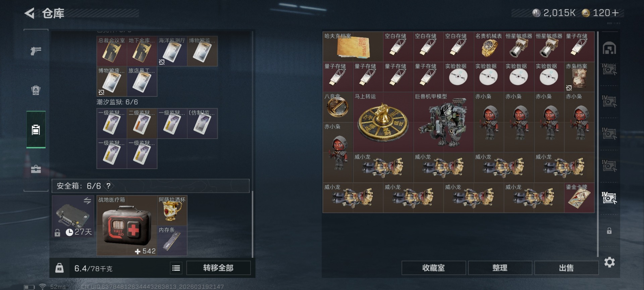
Task: Select the top warehouse home tab icon
Action: [609, 48]
